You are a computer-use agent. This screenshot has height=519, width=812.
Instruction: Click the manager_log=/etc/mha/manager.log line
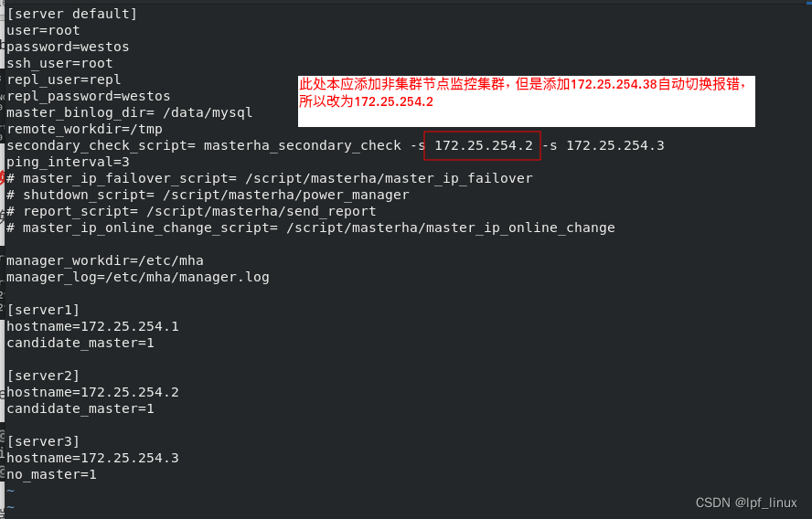137,277
